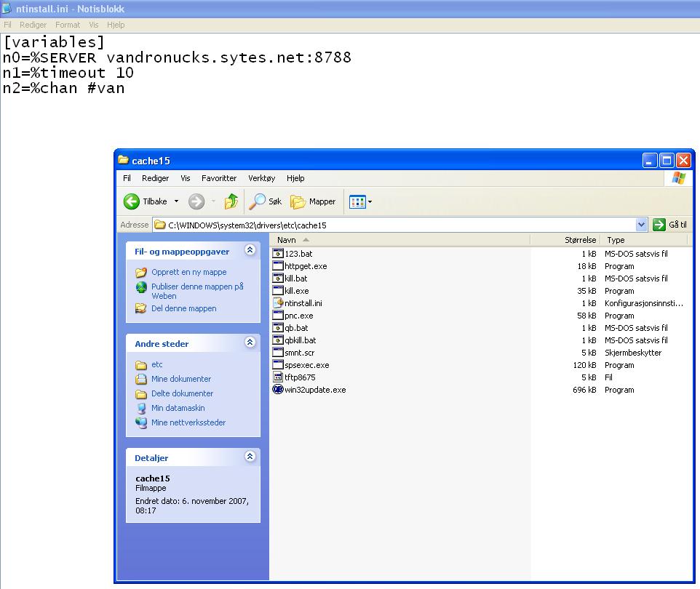The image size is (700, 589).
Task: Sort by the Størrelse column header
Action: (565, 240)
